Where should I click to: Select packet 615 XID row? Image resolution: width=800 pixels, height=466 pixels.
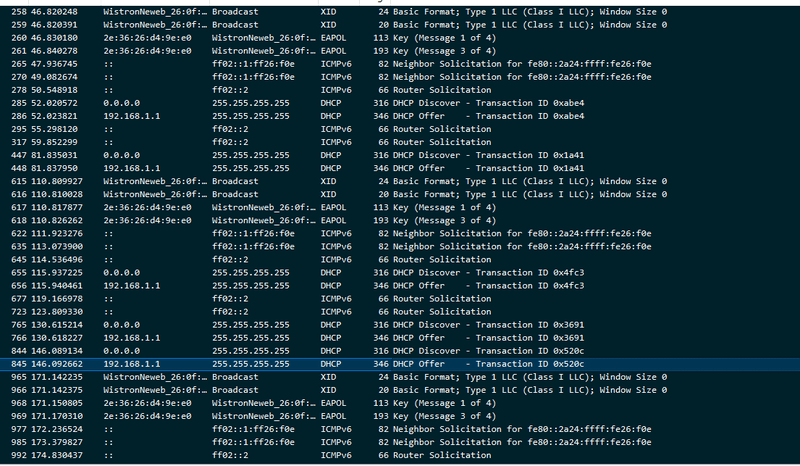click(x=400, y=181)
